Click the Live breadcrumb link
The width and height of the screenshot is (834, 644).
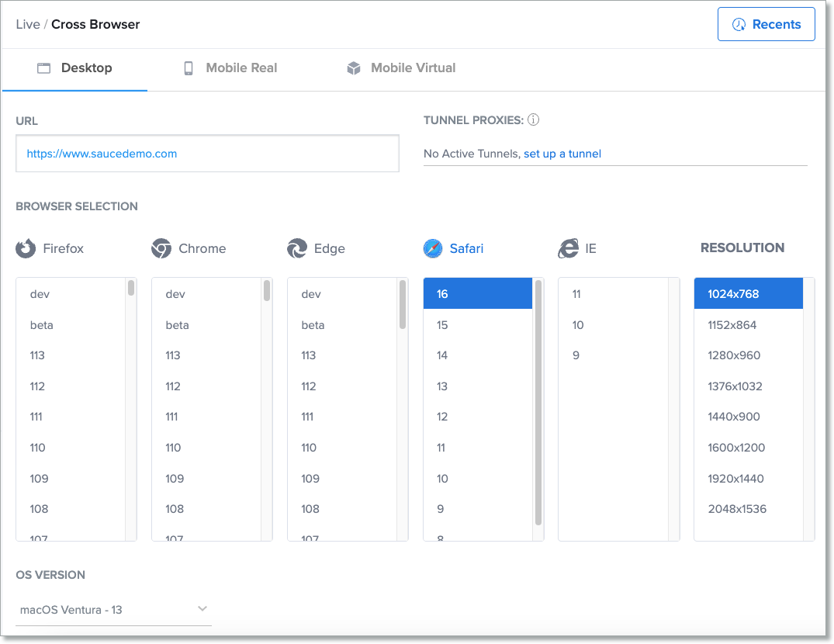[x=28, y=24]
